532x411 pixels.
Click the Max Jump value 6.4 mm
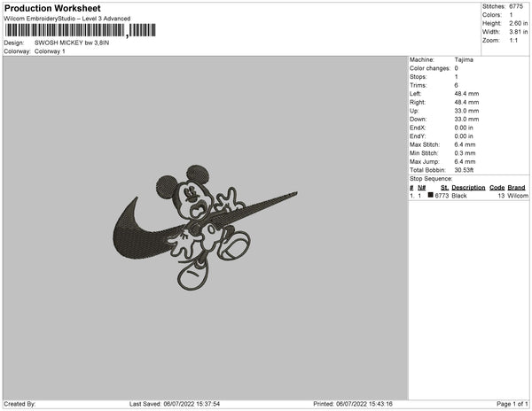click(465, 161)
